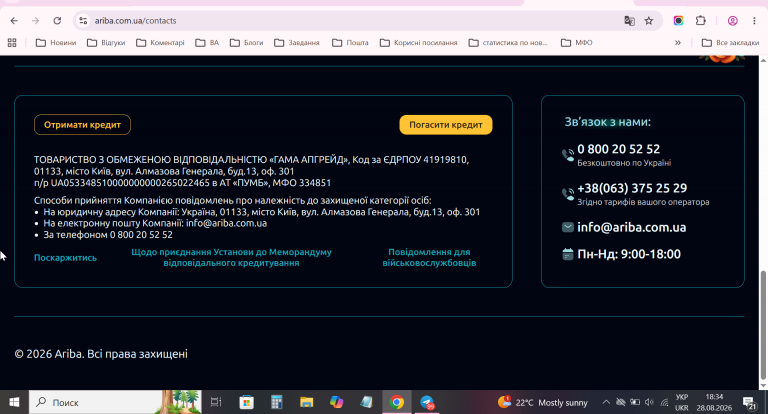Click the Поиск taskbar search box
The width and height of the screenshot is (768, 414).
(115, 402)
